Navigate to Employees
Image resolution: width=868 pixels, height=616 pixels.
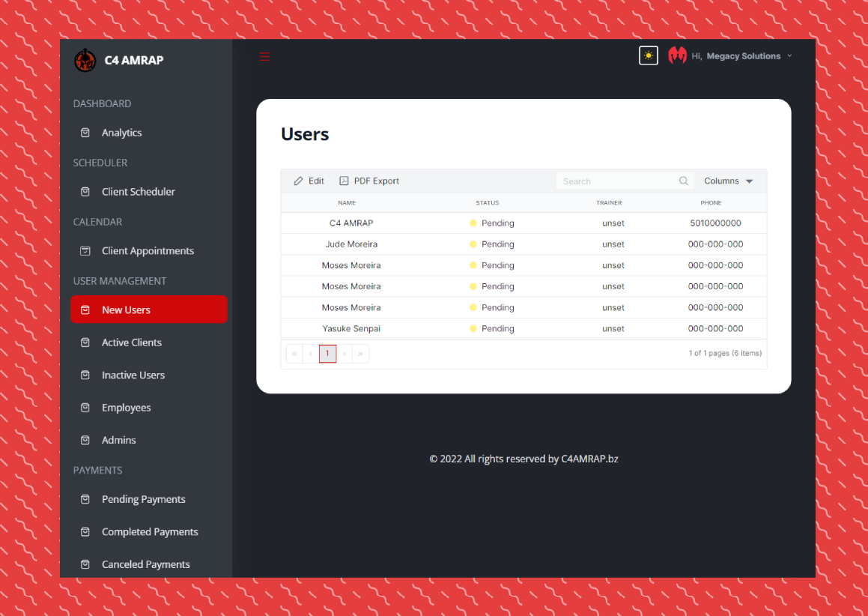click(x=127, y=408)
